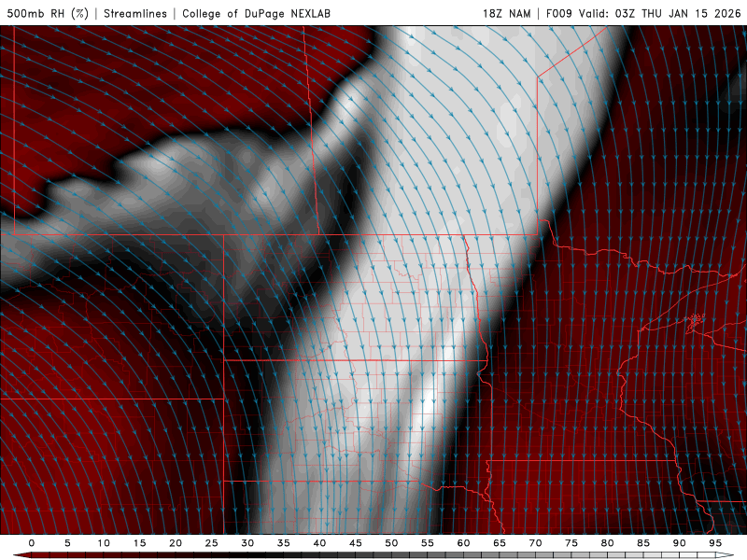Select the "20" colorbar scale label
This screenshot has height=560, width=747.
176,543
